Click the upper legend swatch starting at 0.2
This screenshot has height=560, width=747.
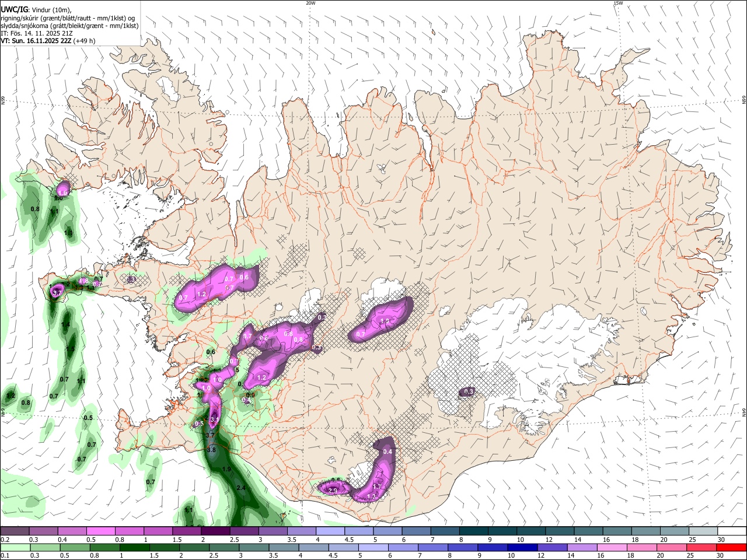(15, 531)
